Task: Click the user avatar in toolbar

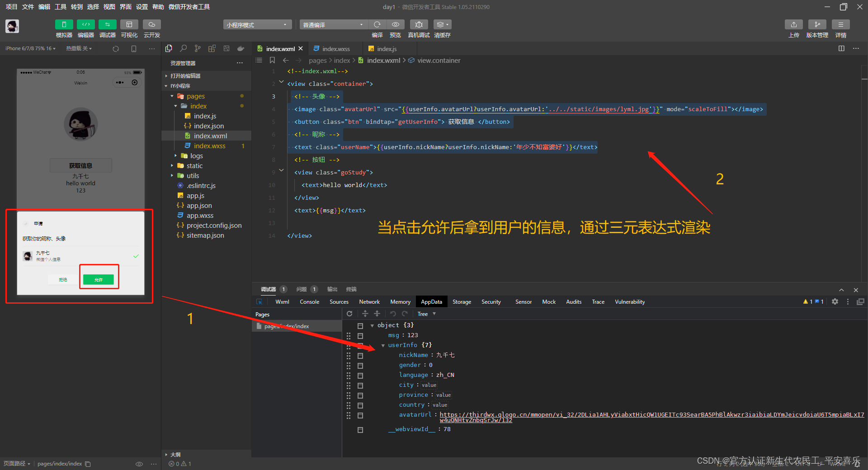Action: click(12, 26)
